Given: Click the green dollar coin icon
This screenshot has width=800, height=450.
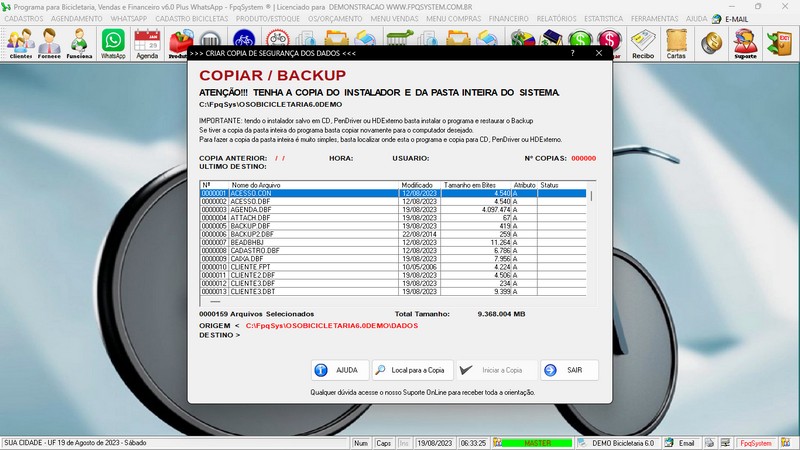Looking at the screenshot, I should (580, 39).
